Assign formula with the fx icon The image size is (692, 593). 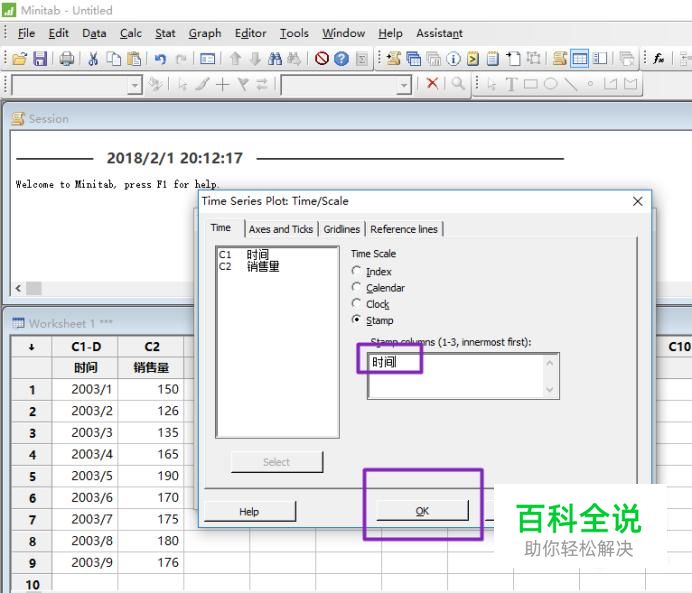(658, 59)
